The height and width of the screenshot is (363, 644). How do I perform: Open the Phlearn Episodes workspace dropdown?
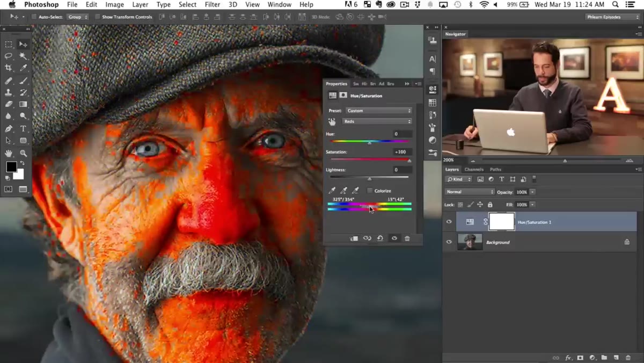pyautogui.click(x=612, y=17)
